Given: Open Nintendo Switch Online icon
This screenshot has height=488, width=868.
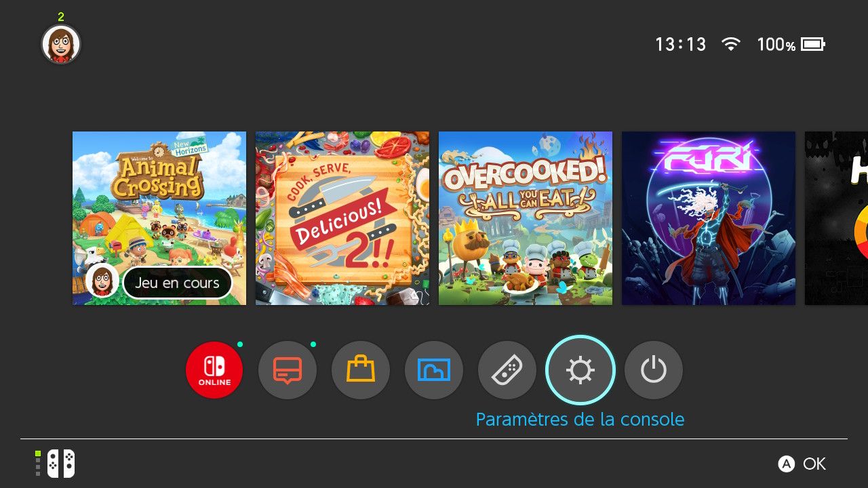Looking at the screenshot, I should [x=214, y=370].
